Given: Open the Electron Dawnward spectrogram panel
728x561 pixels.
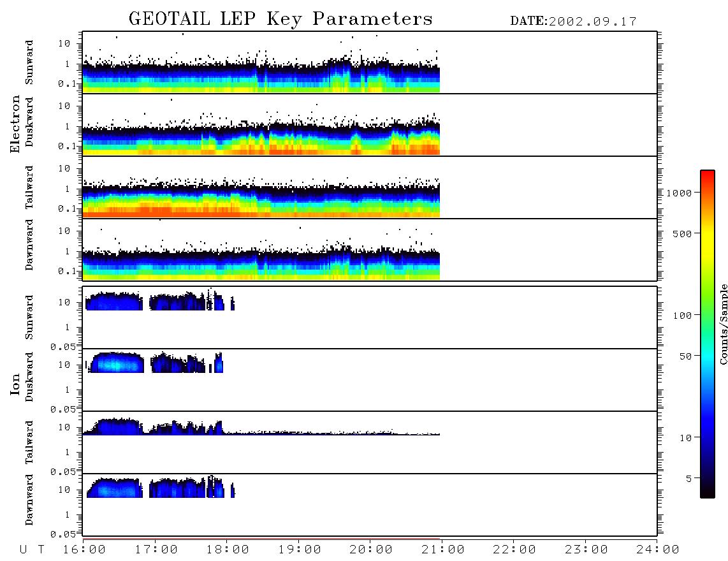Looking at the screenshot, I should point(370,250).
